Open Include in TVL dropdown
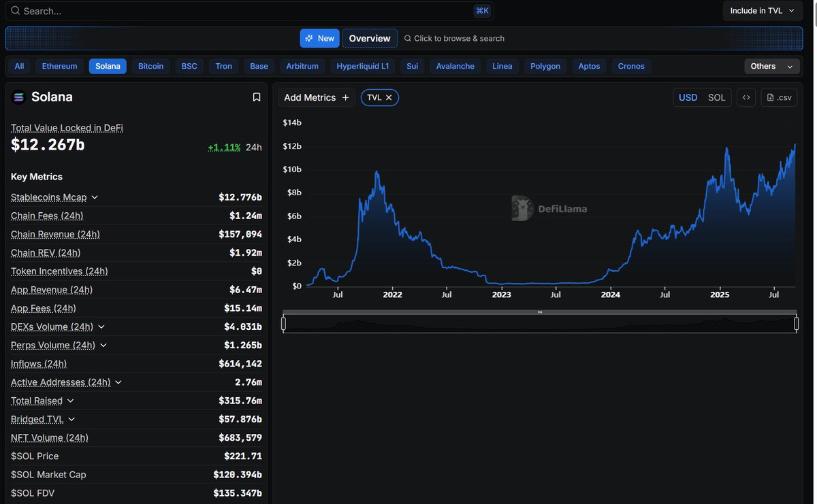The image size is (817, 504). (x=763, y=11)
